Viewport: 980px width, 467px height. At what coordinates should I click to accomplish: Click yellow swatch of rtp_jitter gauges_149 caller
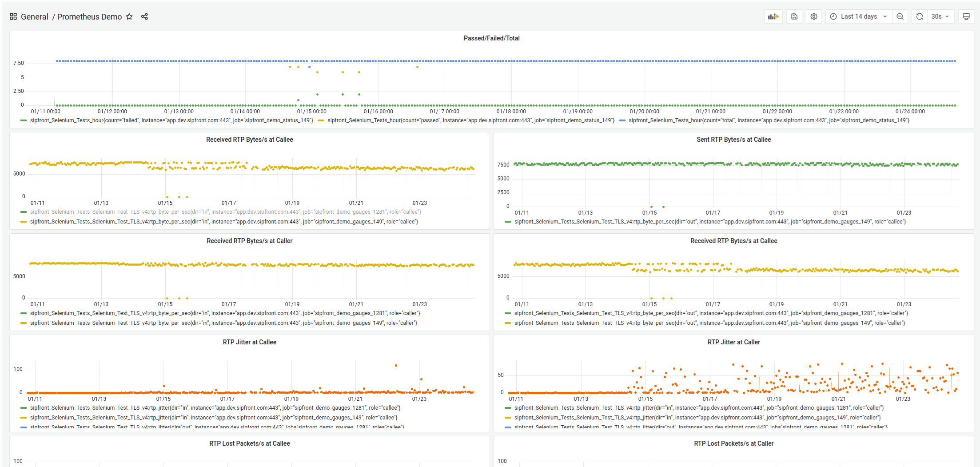[508, 418]
